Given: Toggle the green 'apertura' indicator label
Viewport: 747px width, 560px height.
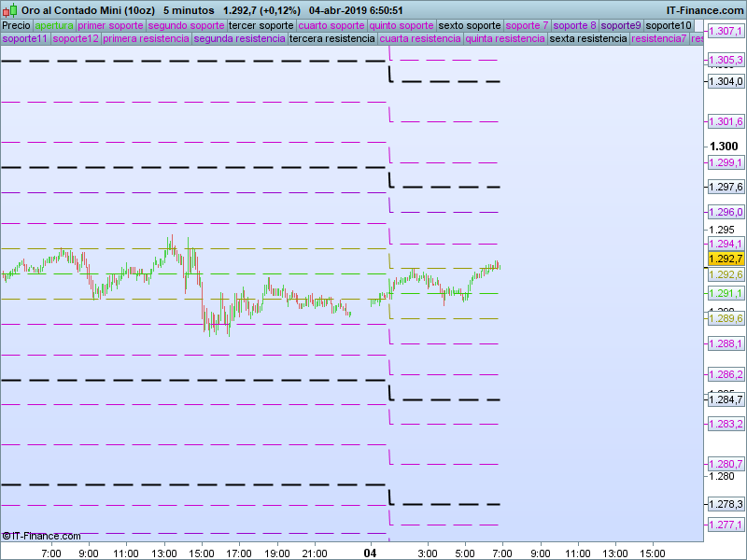Looking at the screenshot, I should click(53, 25).
